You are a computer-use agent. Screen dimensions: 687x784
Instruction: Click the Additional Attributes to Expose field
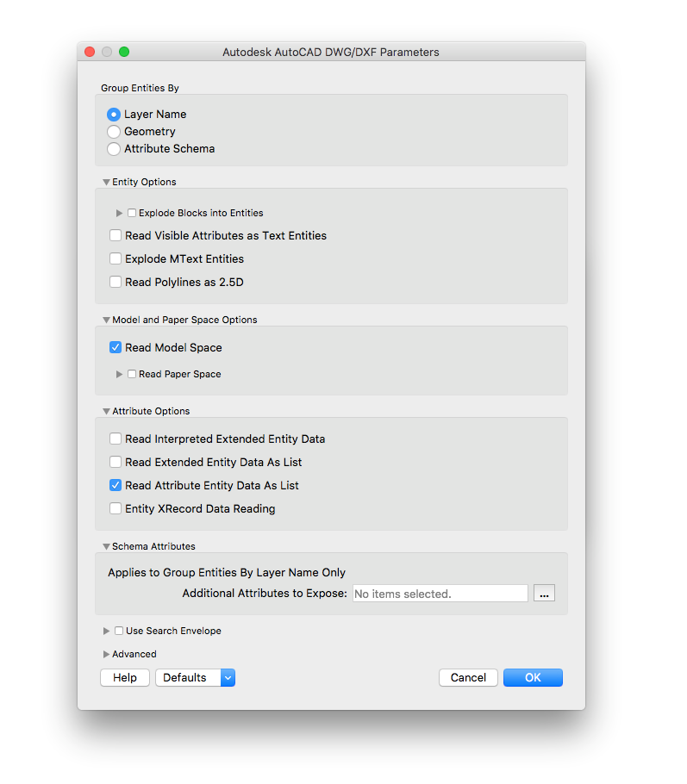440,594
